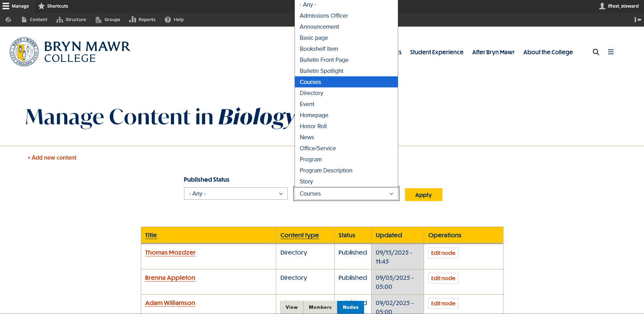Switch to the Members tab
The height and width of the screenshot is (314, 644).
tap(320, 307)
